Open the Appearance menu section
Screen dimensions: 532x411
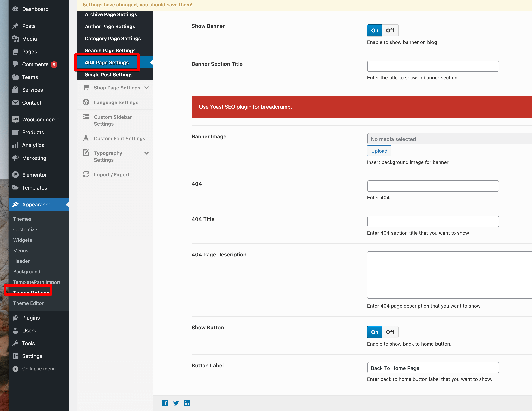pos(37,205)
